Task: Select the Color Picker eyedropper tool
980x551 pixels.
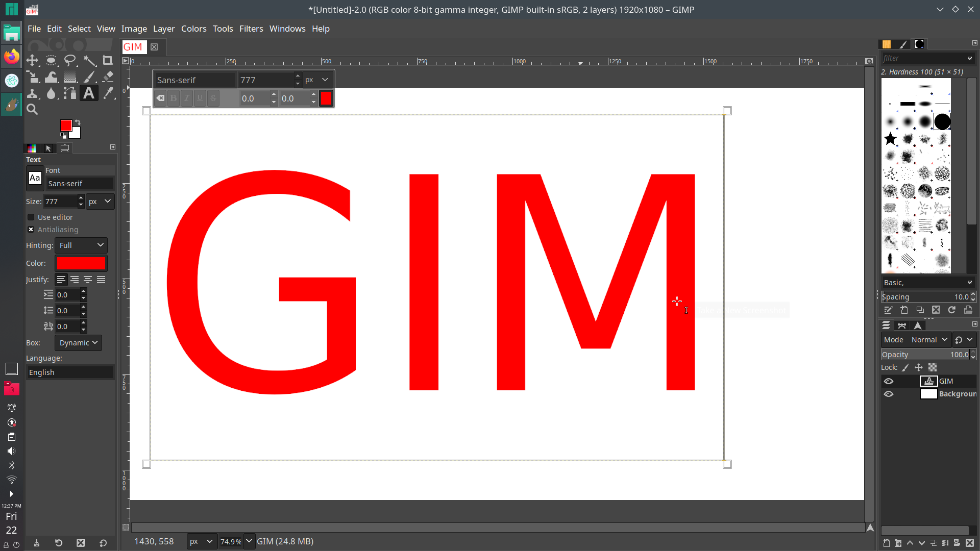Action: point(108,93)
